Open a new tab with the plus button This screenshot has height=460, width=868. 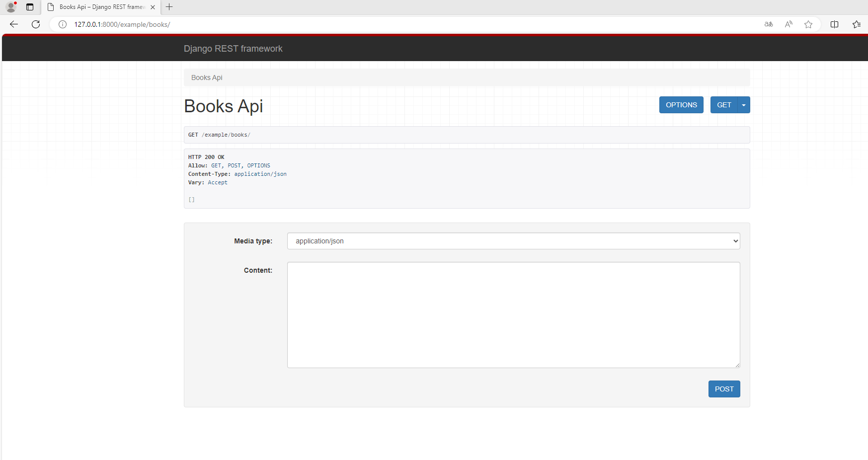click(169, 7)
